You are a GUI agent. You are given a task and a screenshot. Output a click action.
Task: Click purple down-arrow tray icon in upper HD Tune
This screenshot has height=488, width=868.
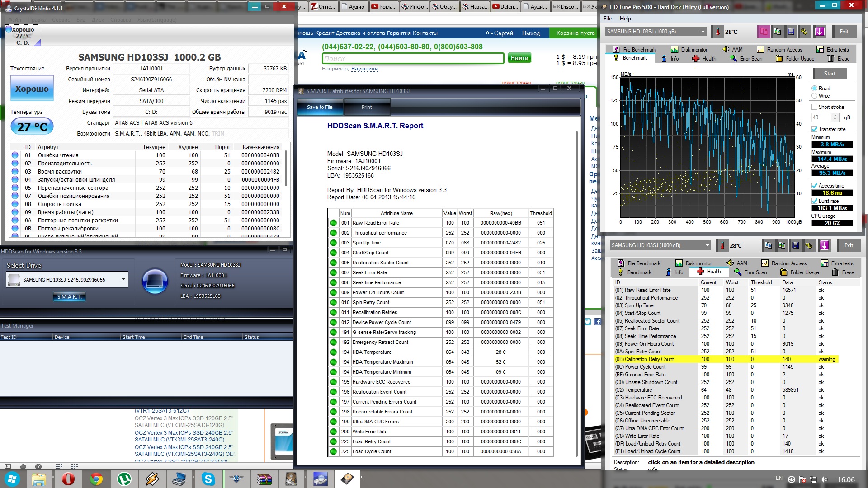click(x=820, y=32)
